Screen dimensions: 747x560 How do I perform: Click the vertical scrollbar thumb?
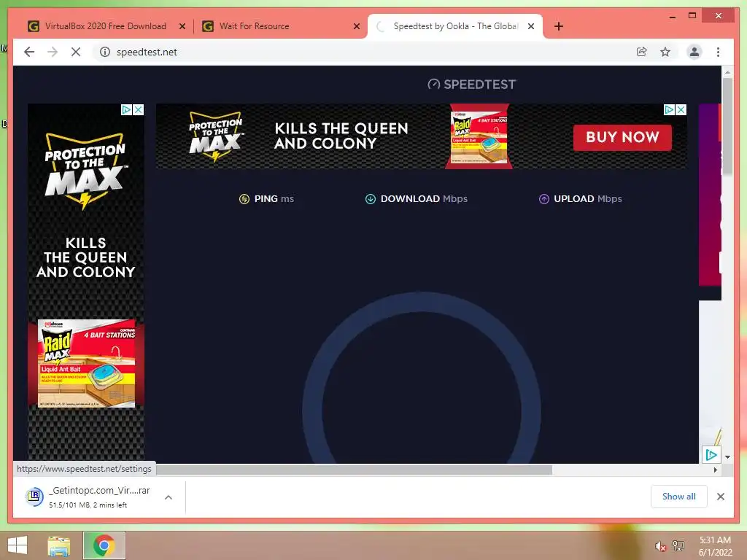[x=727, y=126]
